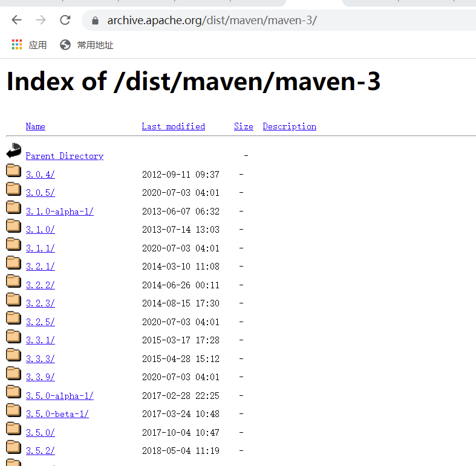Click the folder icon beside 3.5.0-alpha-1/
The height and width of the screenshot is (466, 476).
(14, 392)
